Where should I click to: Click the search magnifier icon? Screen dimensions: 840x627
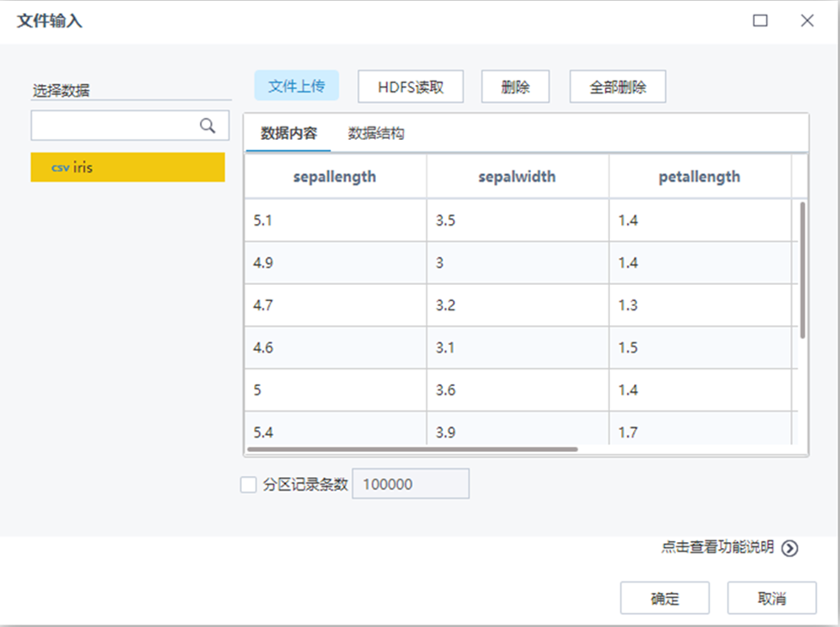[208, 125]
